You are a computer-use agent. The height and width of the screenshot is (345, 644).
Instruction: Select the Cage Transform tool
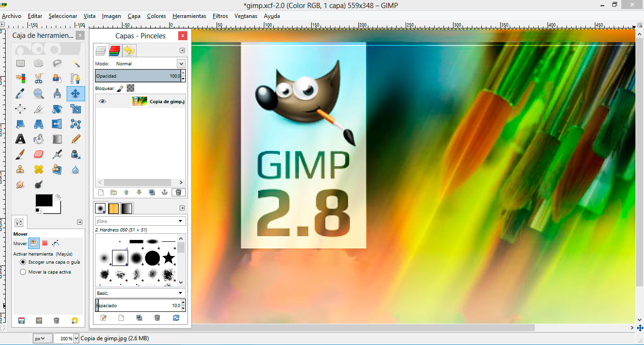(76, 124)
